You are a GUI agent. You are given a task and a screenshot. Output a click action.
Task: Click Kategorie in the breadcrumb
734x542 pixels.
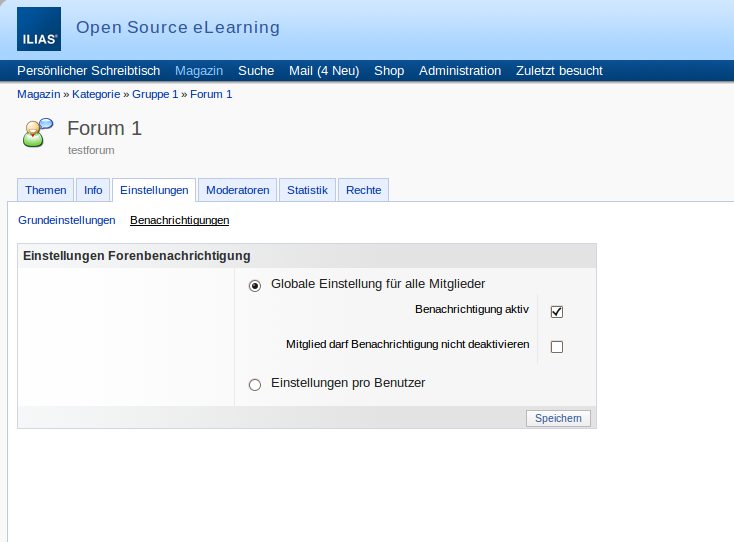pos(96,94)
